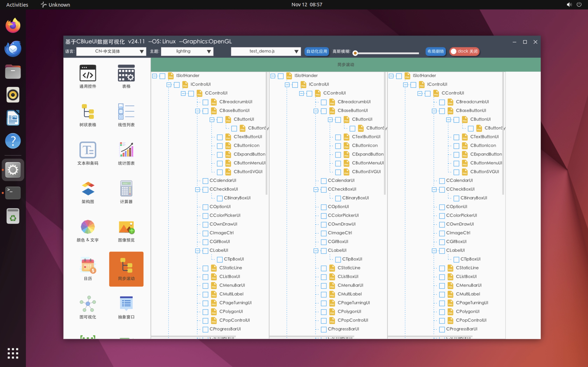This screenshot has width=588, height=367.
Task: Check COptionUI checkbox in middle tree
Action: tap(324, 207)
